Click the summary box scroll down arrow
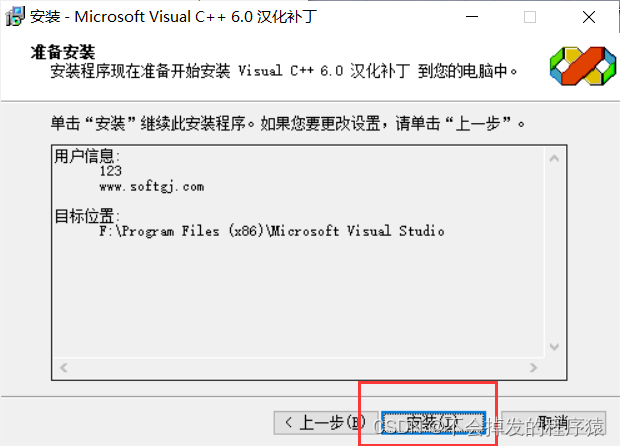Viewport: 620px width, 446px height. click(554, 347)
